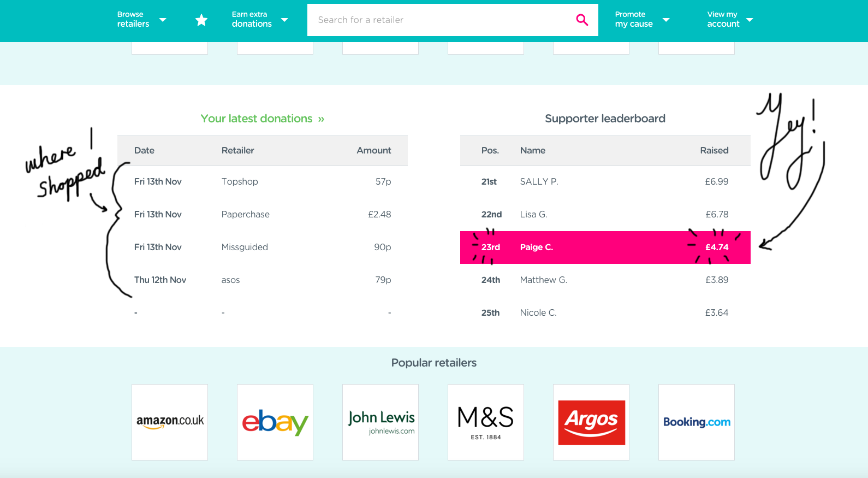Open the ebay retailer logo
Screen dimensions: 868x478
tap(275, 422)
